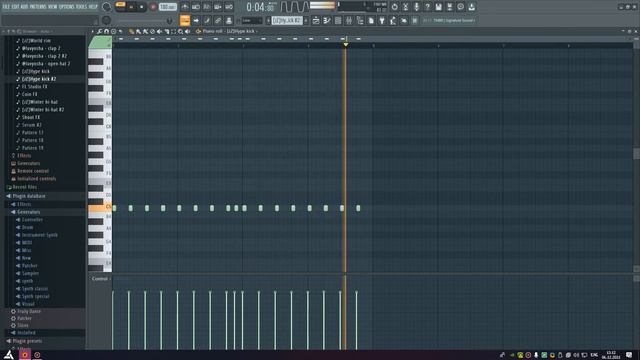640x360 pixels.
Task: Click the taskbar language indicator
Action: (594, 355)
